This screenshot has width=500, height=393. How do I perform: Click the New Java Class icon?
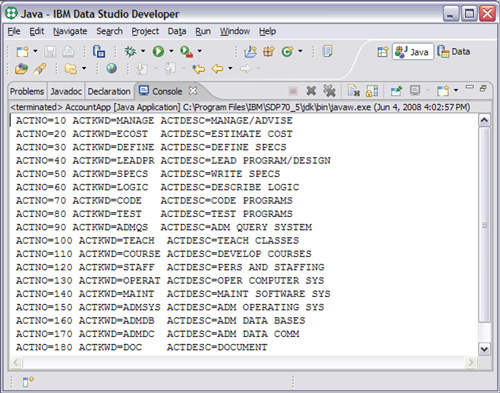click(x=287, y=52)
